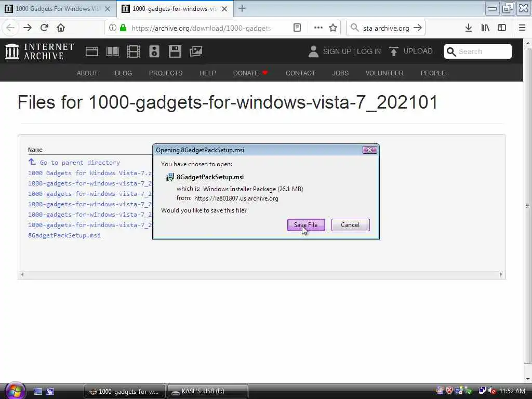Open the DONATE menu item
532x399 pixels.
click(x=250, y=73)
